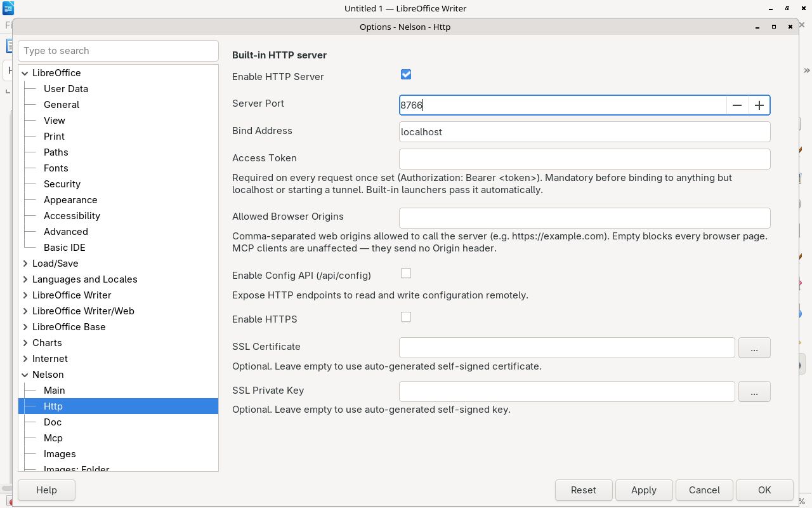Select Mcp under Nelson
Screen dimensions: 812x508
tap(53, 438)
